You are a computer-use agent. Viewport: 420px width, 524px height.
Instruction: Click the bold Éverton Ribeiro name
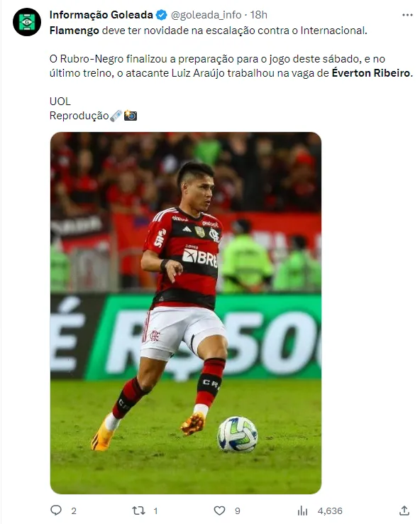(x=370, y=73)
